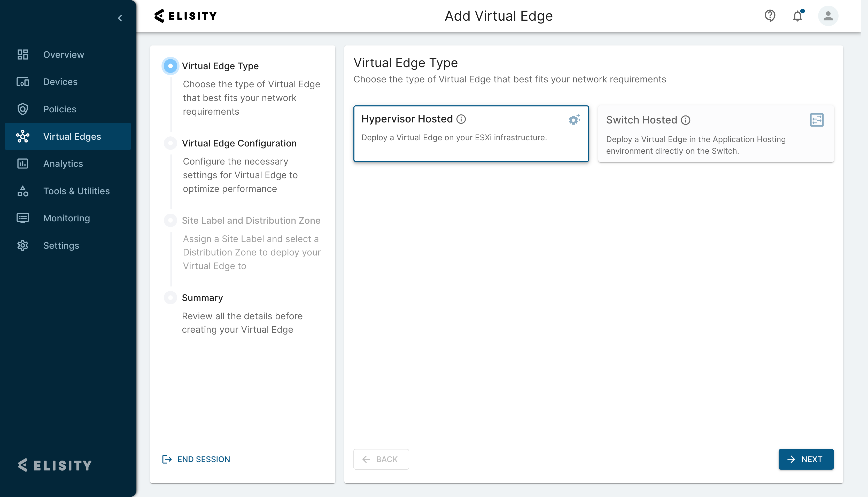
Task: Collapse the sidebar with the chevron arrow
Action: 120,18
